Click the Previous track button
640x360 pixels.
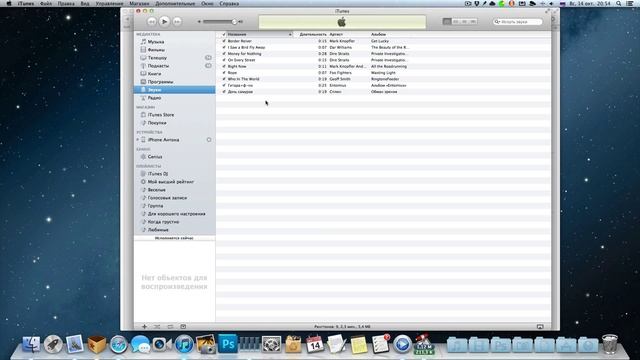point(151,22)
